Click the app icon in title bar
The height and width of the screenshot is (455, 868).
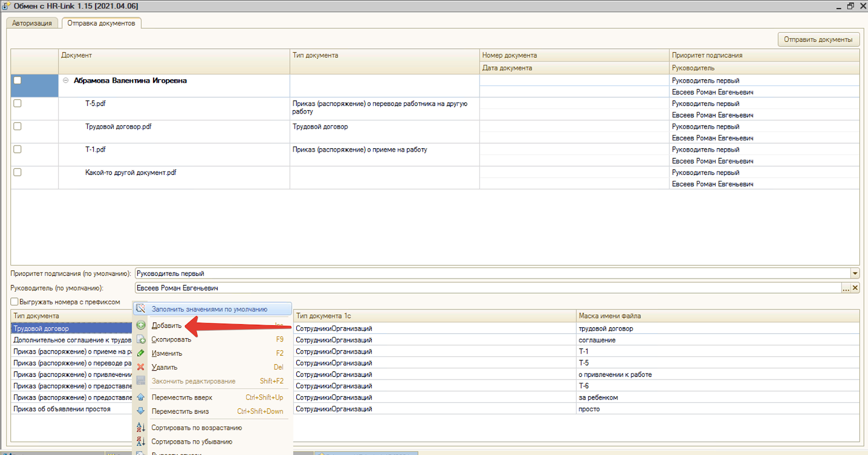point(6,5)
